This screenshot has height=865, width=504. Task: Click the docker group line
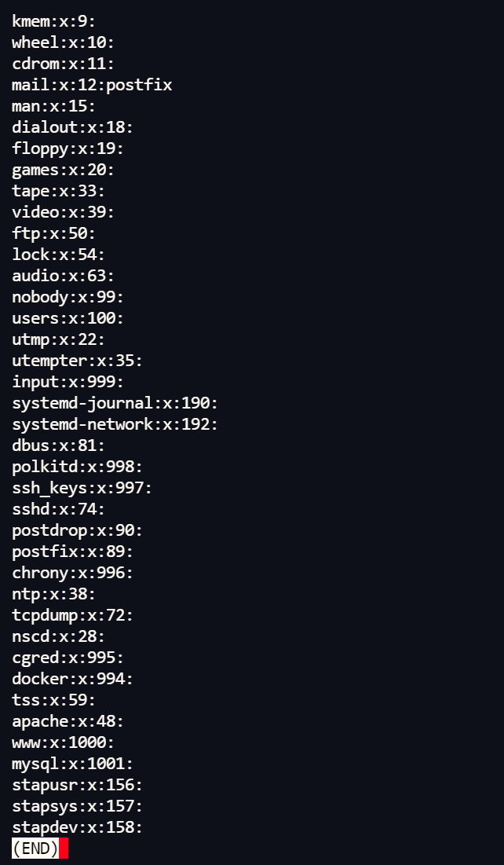(x=73, y=679)
